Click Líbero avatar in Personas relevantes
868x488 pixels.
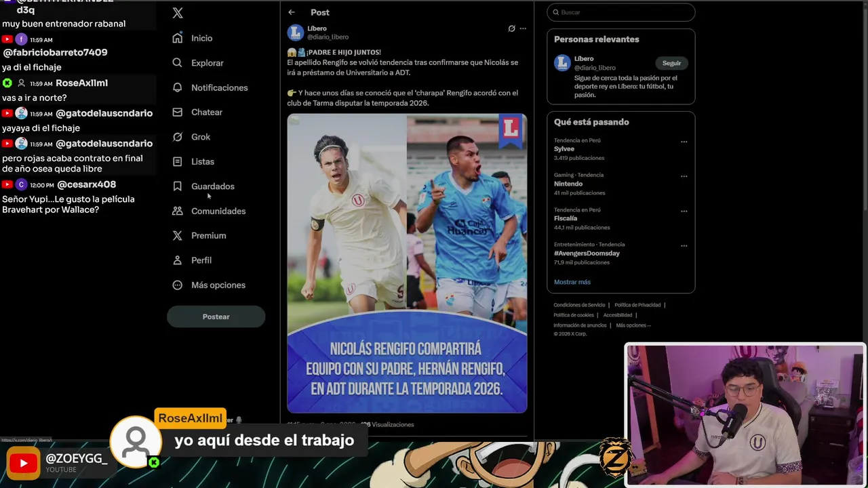pos(562,63)
